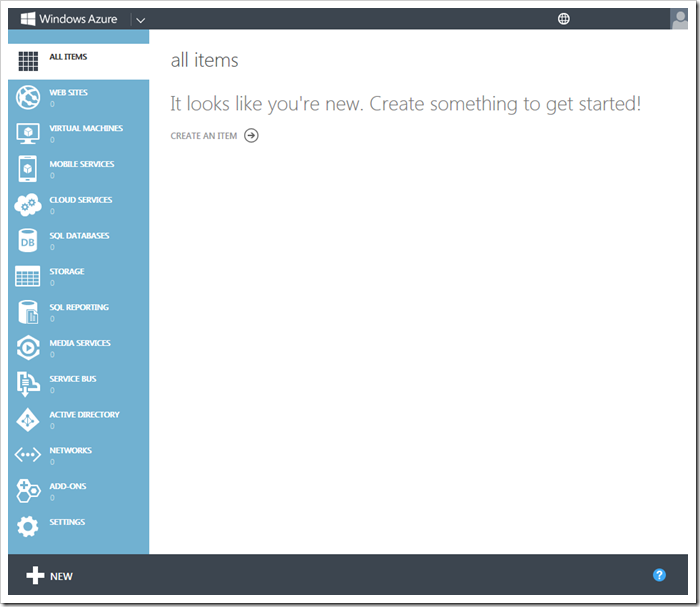Click the Windows Azure title text
The height and width of the screenshot is (607, 700).
coord(78,19)
